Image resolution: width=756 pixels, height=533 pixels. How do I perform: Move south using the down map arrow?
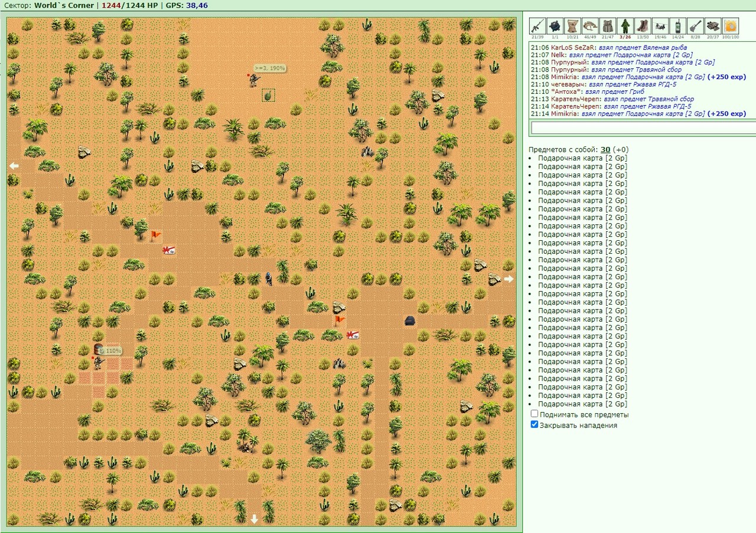pyautogui.click(x=255, y=519)
